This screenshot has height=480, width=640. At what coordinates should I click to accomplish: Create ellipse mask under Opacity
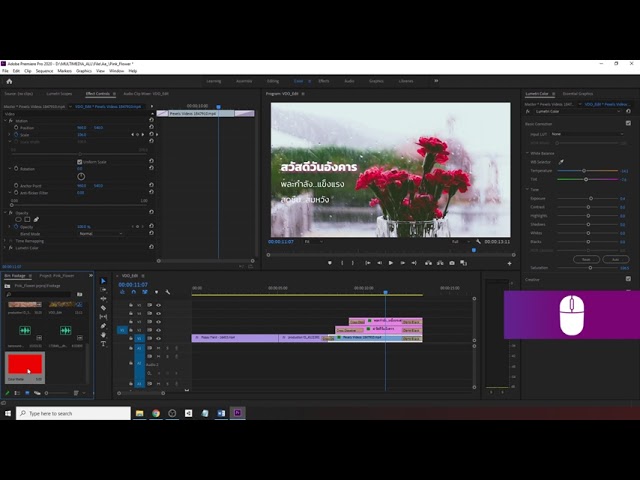tap(18, 220)
